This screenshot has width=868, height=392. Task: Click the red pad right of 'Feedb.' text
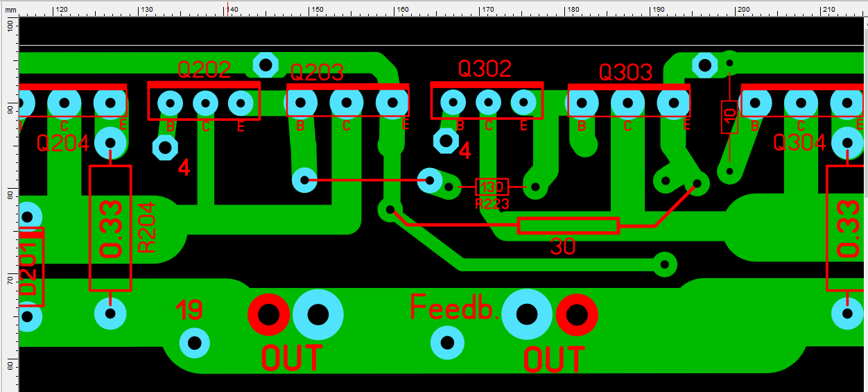pos(577,315)
